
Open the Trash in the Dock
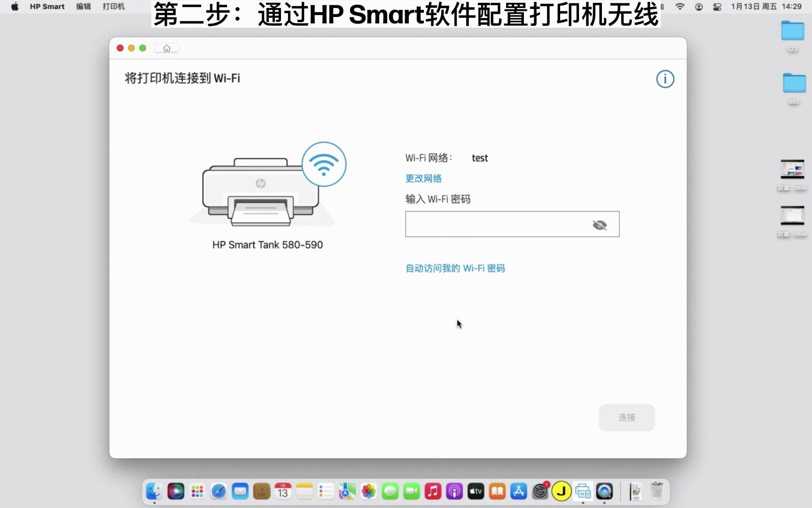pyautogui.click(x=657, y=492)
